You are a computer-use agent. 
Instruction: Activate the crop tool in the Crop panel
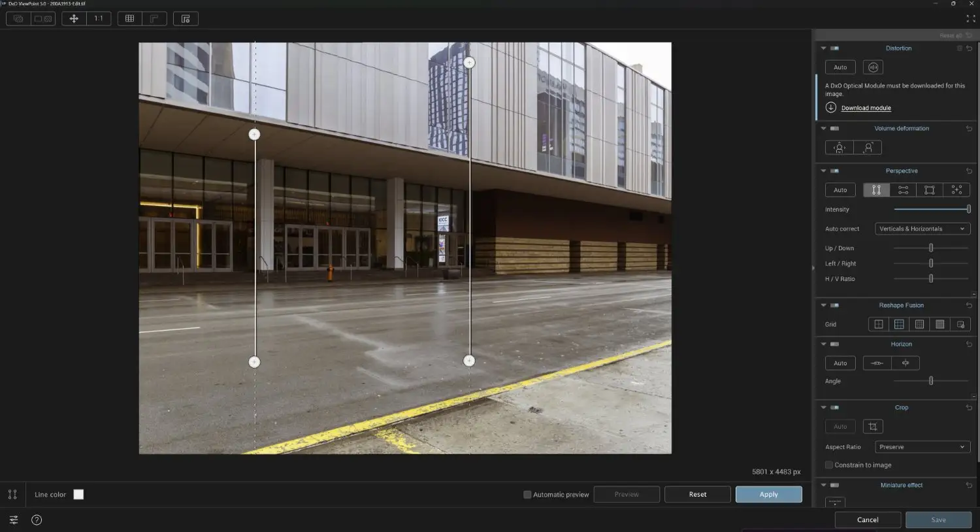(873, 426)
